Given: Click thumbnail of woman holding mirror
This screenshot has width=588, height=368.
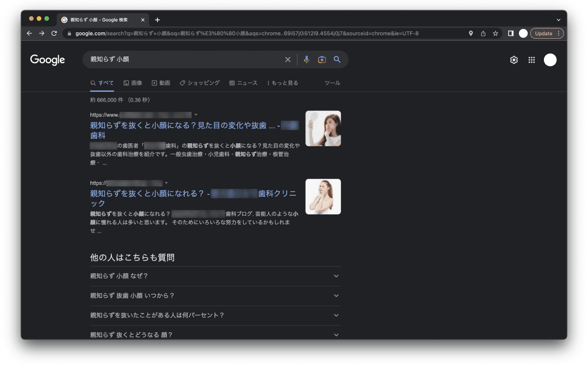Looking at the screenshot, I should pyautogui.click(x=323, y=129).
